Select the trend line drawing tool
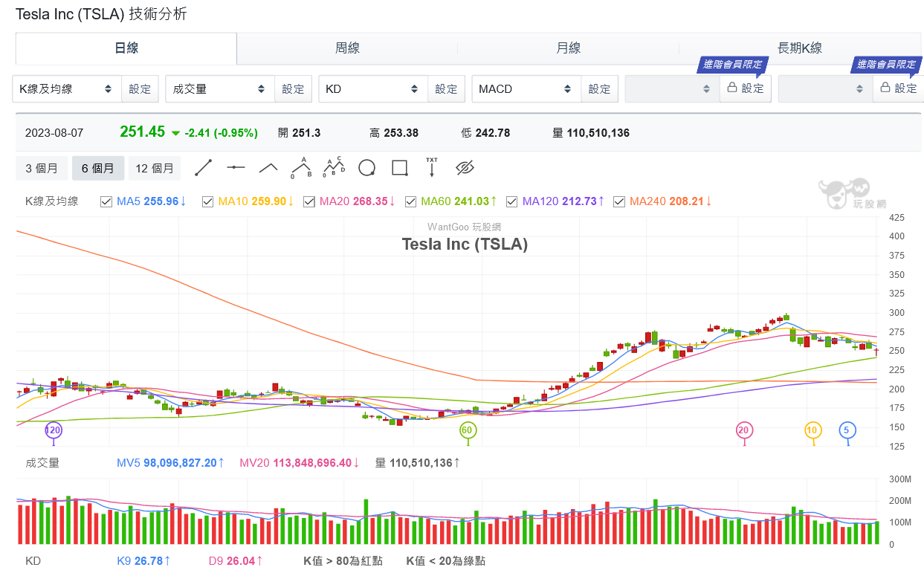 click(203, 168)
